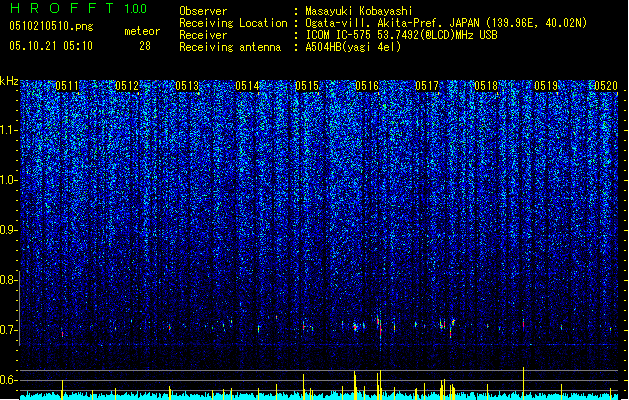Click the 0512 time marker

127,86
